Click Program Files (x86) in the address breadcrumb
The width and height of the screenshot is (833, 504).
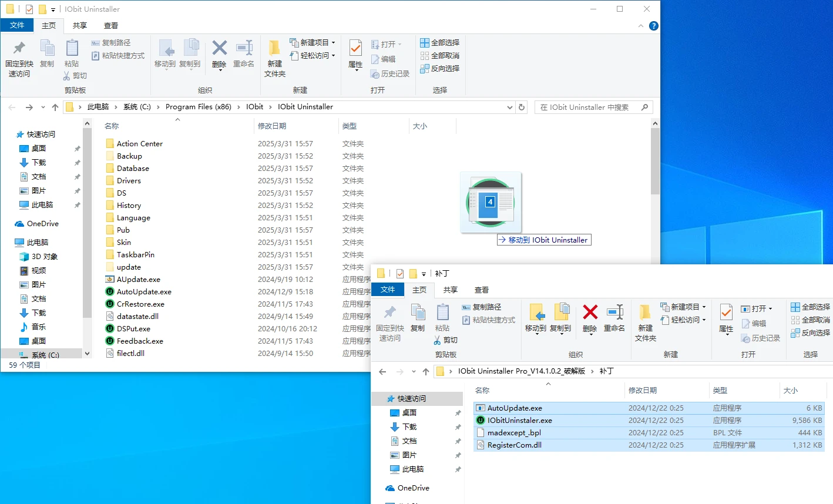tap(199, 107)
